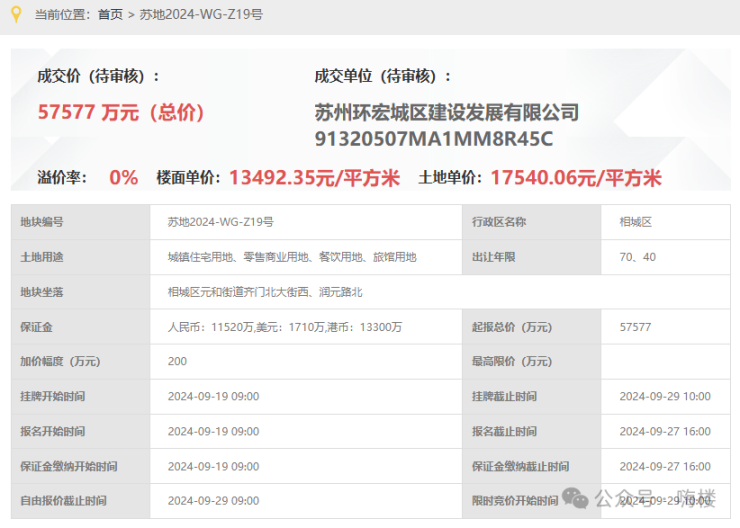
Task: Click the 起报总价（万元） header cell
Action: click(531, 327)
